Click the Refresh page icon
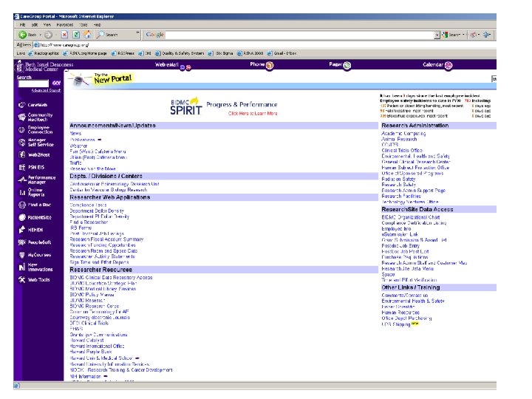The height and width of the screenshot is (399, 532). pyautogui.click(x=76, y=35)
